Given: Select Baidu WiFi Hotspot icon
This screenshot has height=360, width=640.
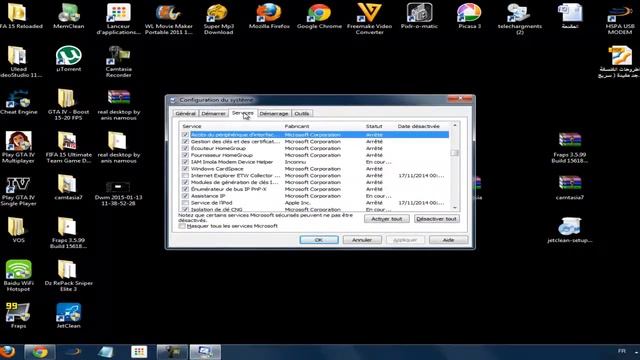Looking at the screenshot, I should point(18,276).
